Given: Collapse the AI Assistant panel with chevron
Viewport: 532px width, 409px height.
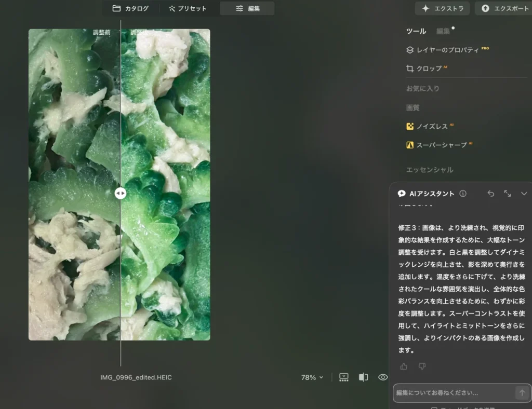Looking at the screenshot, I should pos(524,194).
